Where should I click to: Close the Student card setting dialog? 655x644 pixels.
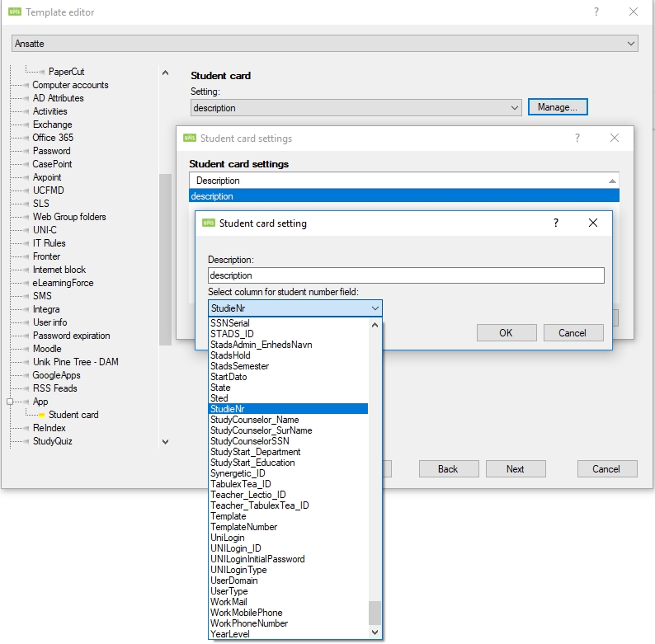click(x=593, y=223)
